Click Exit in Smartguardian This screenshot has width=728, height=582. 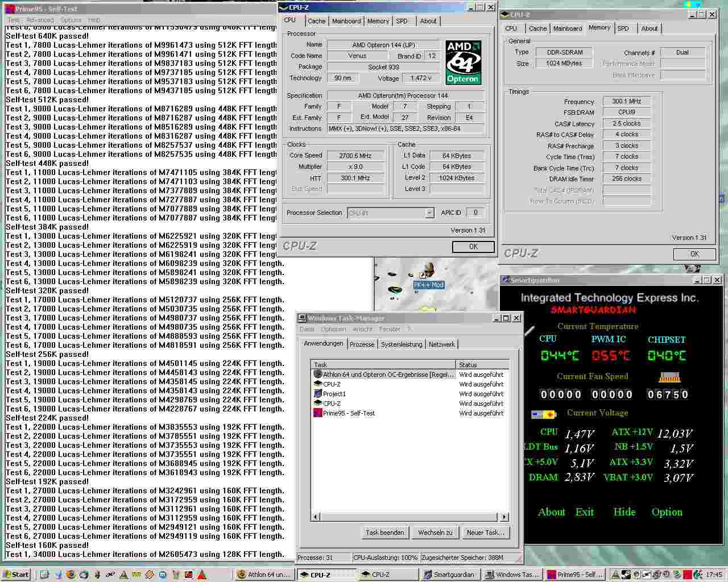[584, 512]
